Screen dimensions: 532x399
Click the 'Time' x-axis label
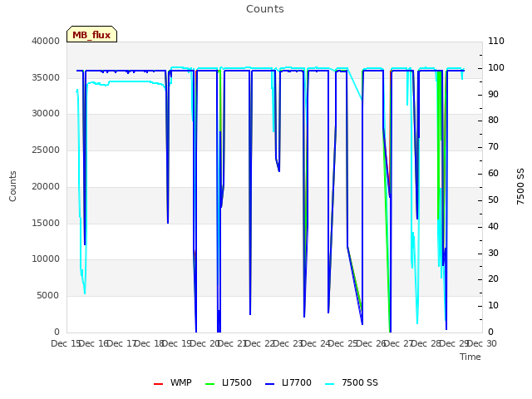coord(470,357)
